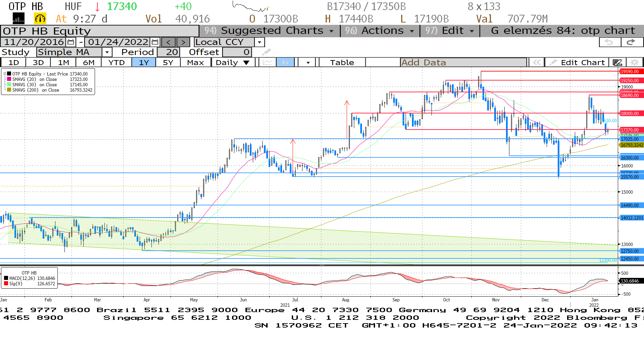Click the 15570.00 price level label
This screenshot has height=344, width=644.
click(x=631, y=177)
